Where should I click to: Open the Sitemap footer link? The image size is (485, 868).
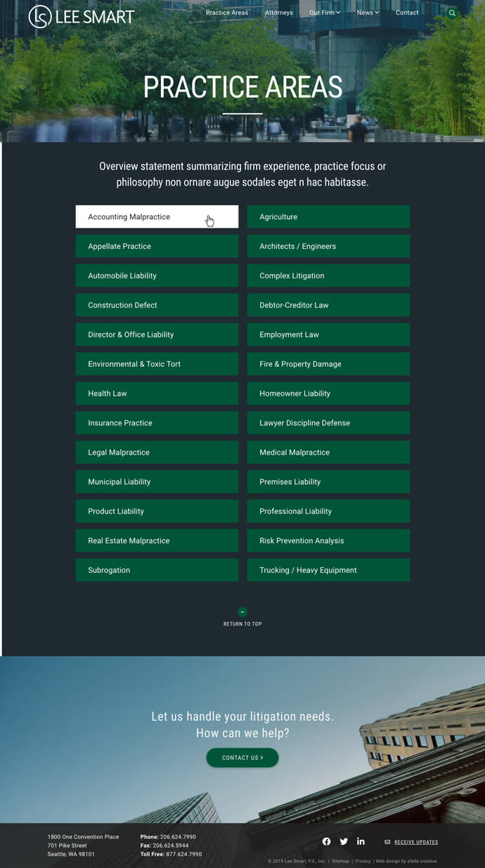(x=340, y=861)
